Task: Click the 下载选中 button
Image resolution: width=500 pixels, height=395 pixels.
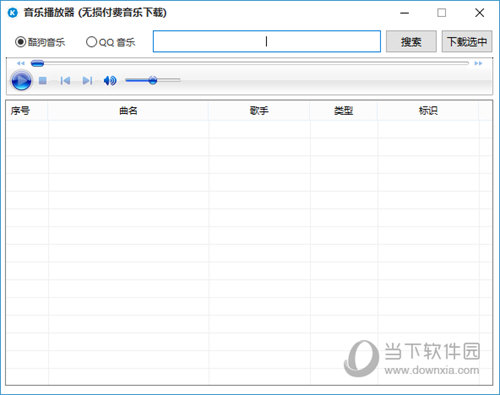Action: 467,42
